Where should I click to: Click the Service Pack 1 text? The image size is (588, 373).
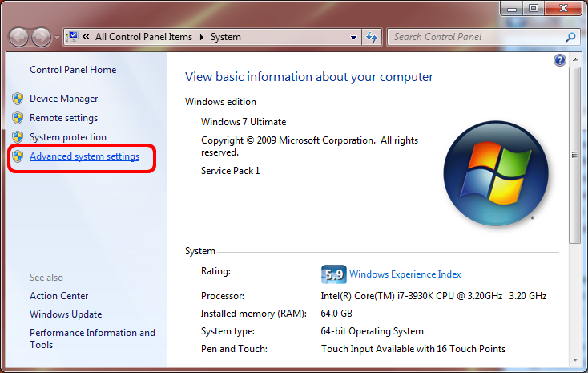tap(230, 171)
